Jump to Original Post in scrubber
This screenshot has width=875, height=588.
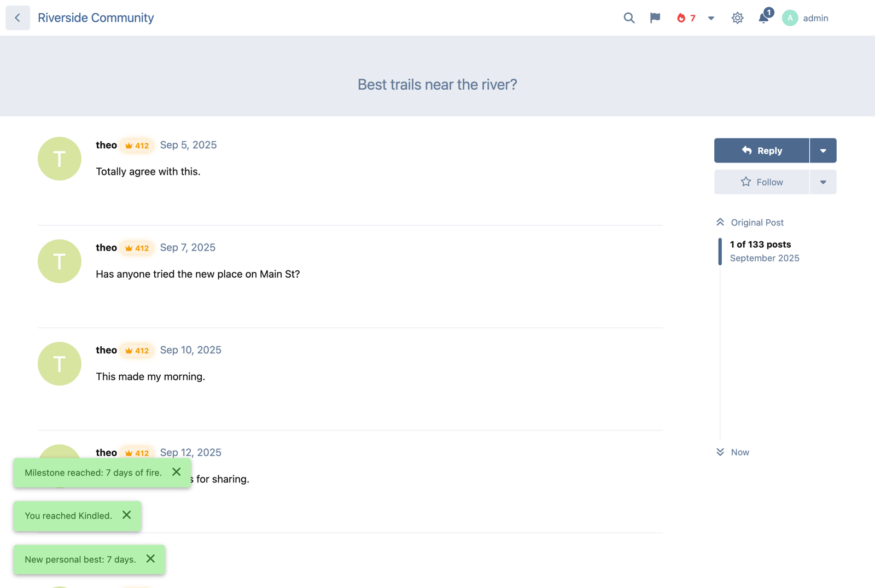point(750,222)
